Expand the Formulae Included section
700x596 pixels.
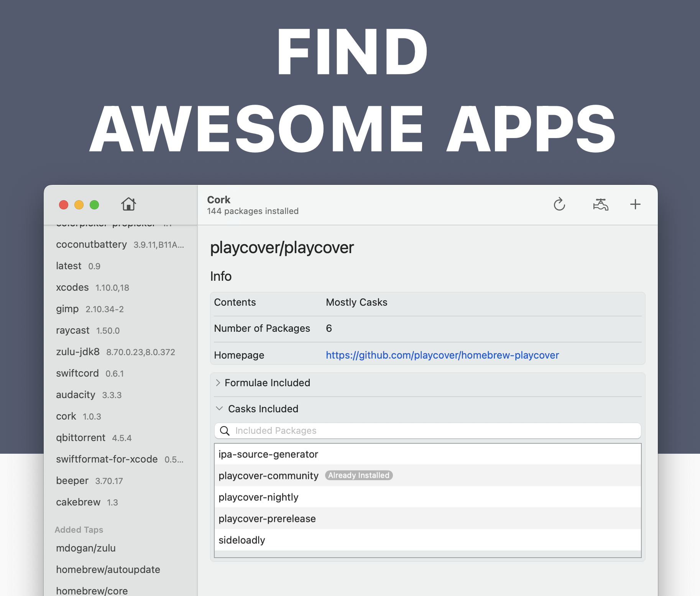tap(218, 383)
